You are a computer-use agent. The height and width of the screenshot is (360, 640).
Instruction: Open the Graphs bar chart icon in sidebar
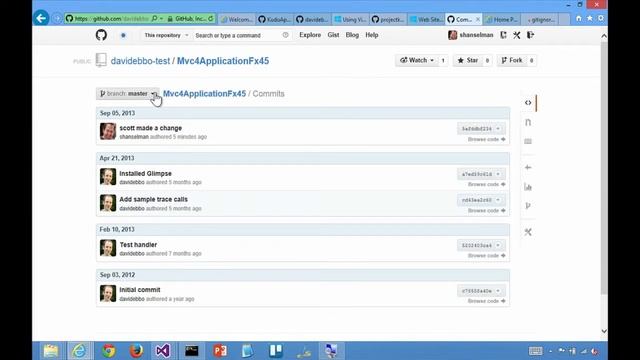pyautogui.click(x=528, y=187)
